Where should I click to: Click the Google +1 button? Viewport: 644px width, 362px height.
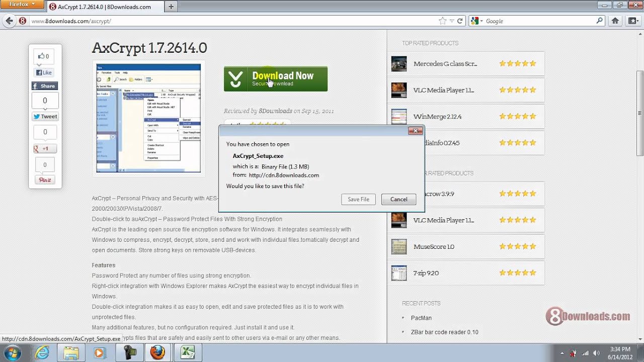pyautogui.click(x=45, y=148)
